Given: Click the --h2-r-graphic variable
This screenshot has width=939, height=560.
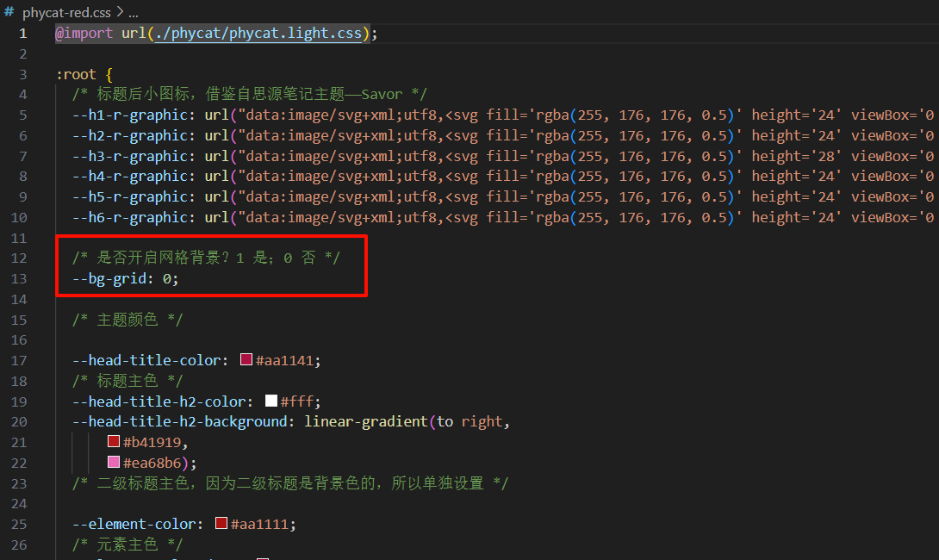Looking at the screenshot, I should coord(130,135).
